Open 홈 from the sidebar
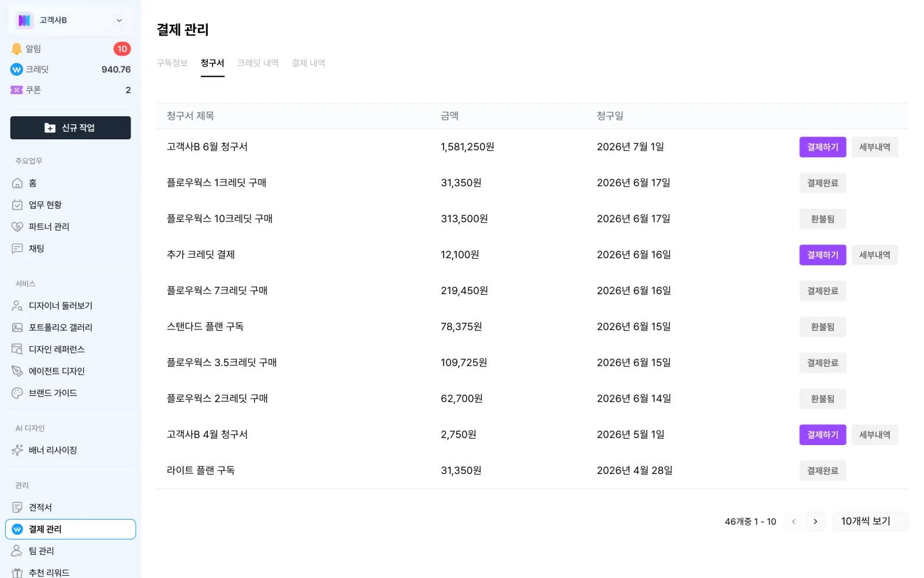This screenshot has height=578, width=924. (70, 183)
